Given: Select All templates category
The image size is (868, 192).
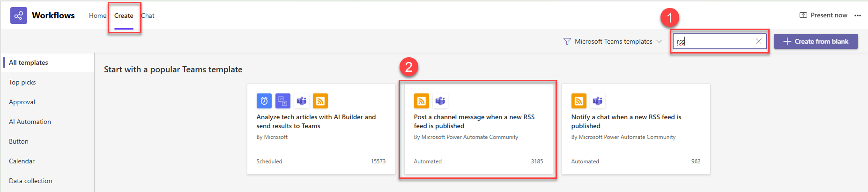Looking at the screenshot, I should click(x=29, y=62).
